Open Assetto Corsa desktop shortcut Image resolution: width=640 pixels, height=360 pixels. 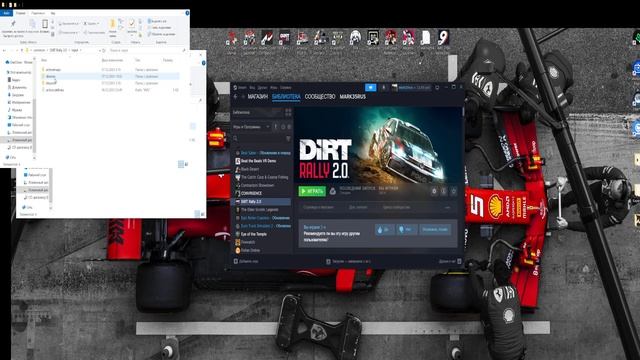coord(267,38)
